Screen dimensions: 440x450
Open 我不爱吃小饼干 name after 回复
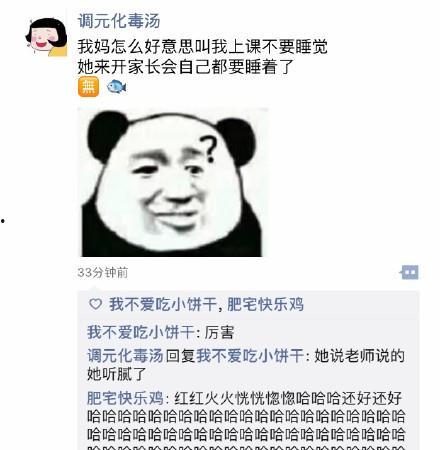pyautogui.click(x=250, y=355)
